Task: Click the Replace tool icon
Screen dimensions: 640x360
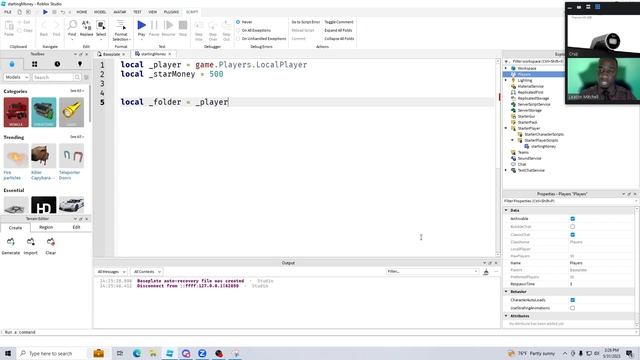Action: pyautogui.click(x=87, y=25)
